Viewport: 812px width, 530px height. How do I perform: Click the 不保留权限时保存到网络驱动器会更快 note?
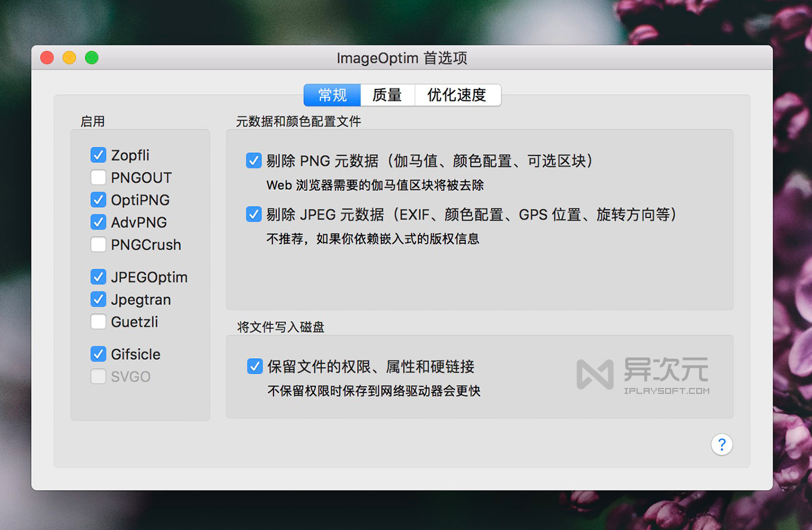pos(374,392)
